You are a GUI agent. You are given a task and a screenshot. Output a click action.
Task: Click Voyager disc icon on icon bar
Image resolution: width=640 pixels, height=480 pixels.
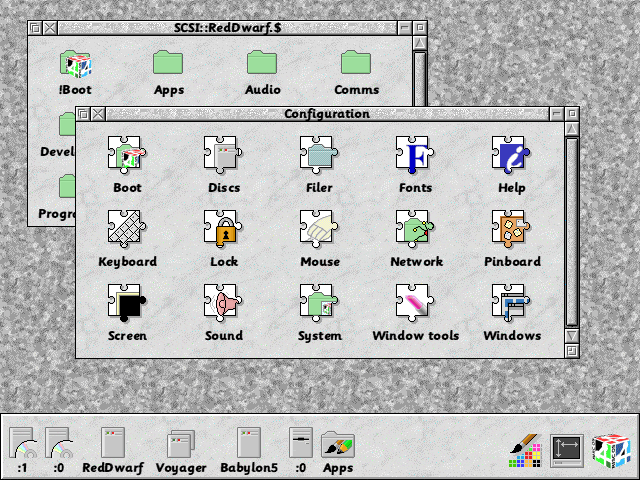point(181,444)
